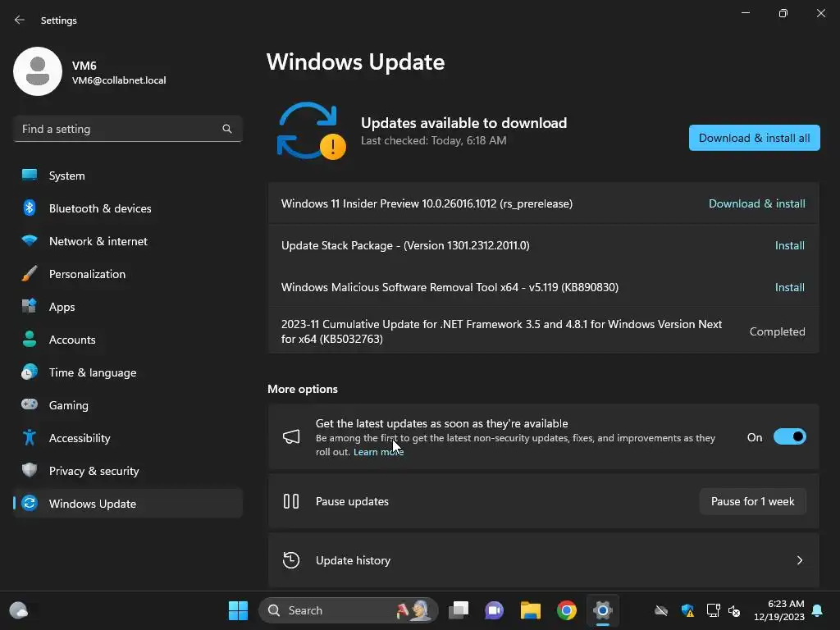Click the Windows Update sync icon in sidebar
The width and height of the screenshot is (840, 630).
(30, 503)
